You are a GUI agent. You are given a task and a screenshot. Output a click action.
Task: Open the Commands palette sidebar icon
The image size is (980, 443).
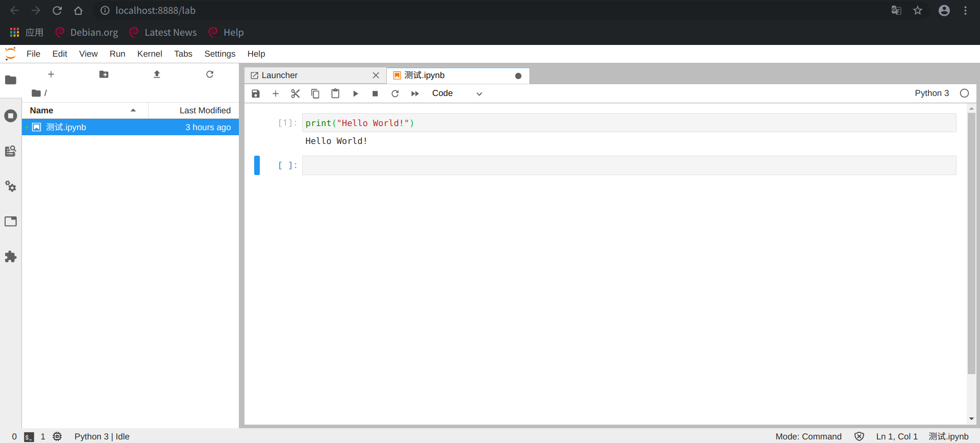(11, 151)
